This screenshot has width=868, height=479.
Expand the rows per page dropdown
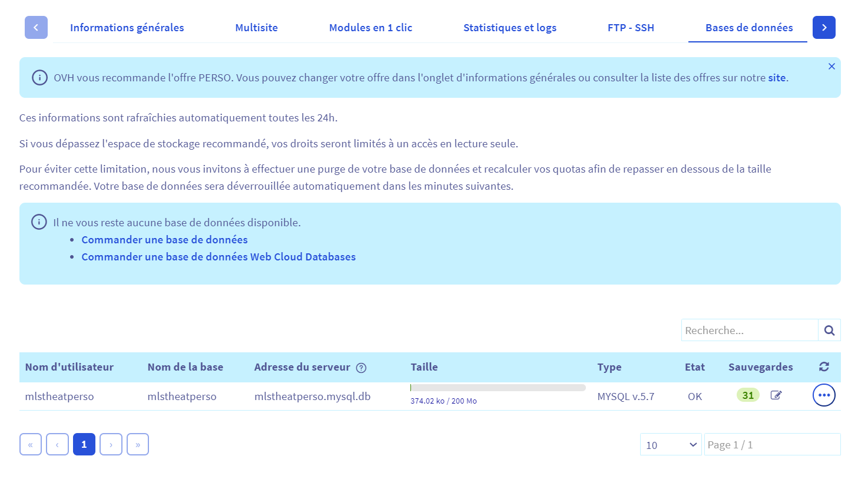(x=671, y=445)
